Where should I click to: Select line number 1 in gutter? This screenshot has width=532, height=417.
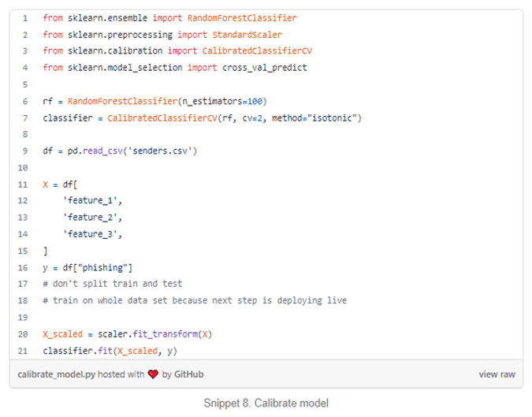point(25,18)
